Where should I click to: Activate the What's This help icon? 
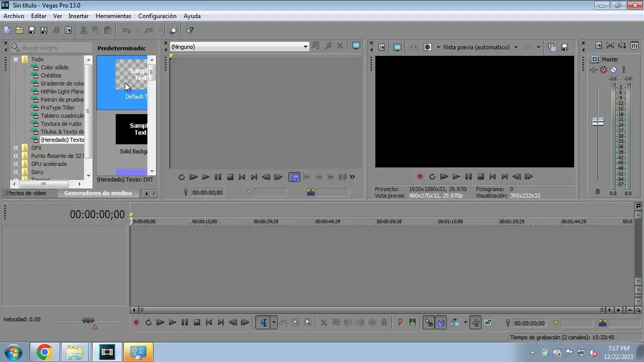tap(190, 30)
